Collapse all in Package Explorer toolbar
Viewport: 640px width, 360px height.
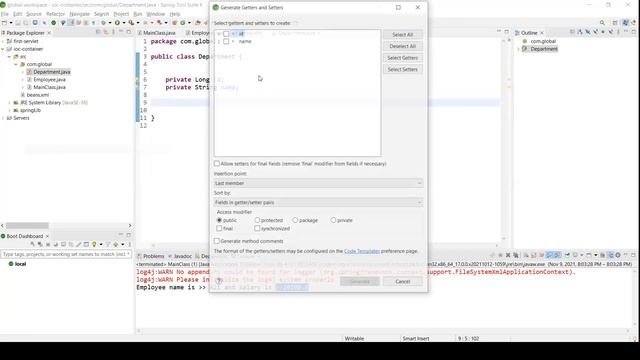(98, 32)
